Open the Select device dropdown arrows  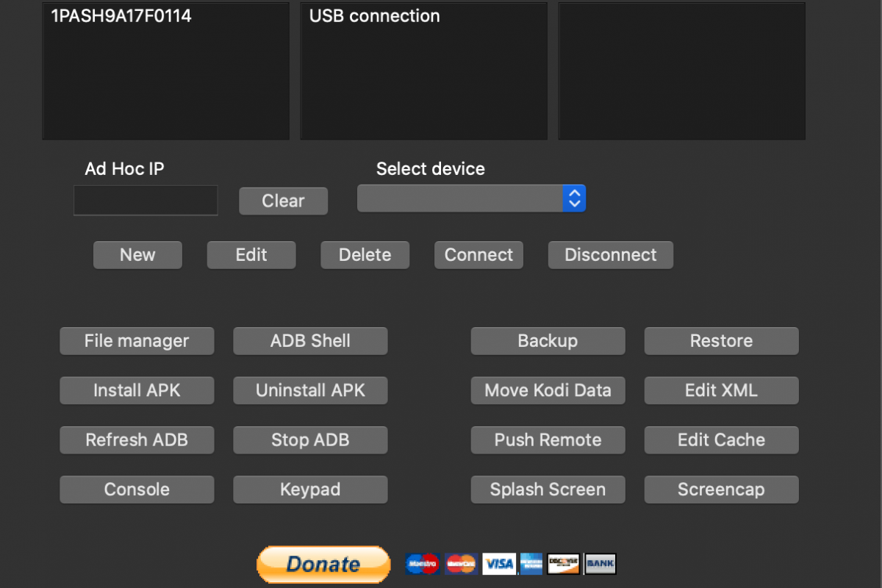(574, 198)
